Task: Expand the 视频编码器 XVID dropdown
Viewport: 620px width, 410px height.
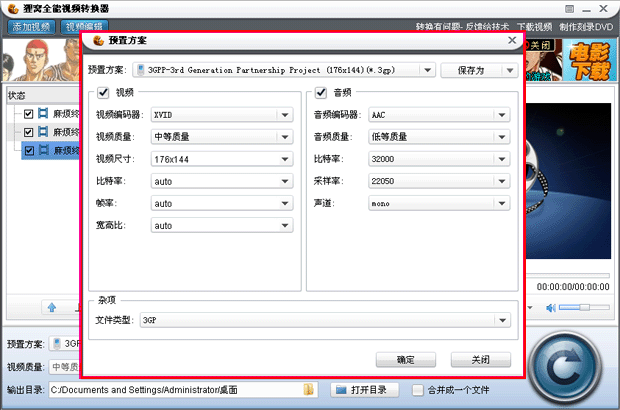Action: [x=285, y=115]
